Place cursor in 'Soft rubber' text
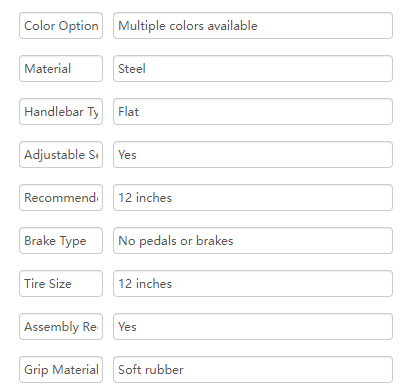This screenshot has width=411, height=388. [x=151, y=370]
